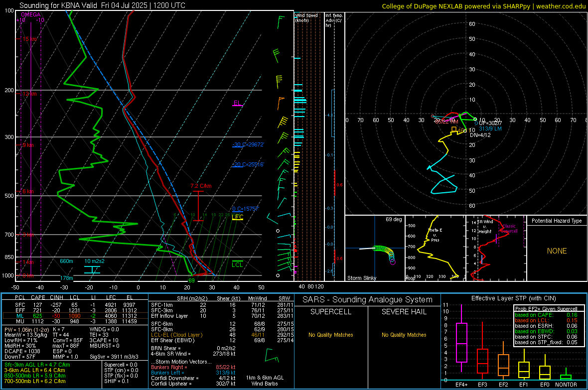Click the '313/9 LM' left-mover label
Viewport: 588px width, 390px height.
(490, 129)
